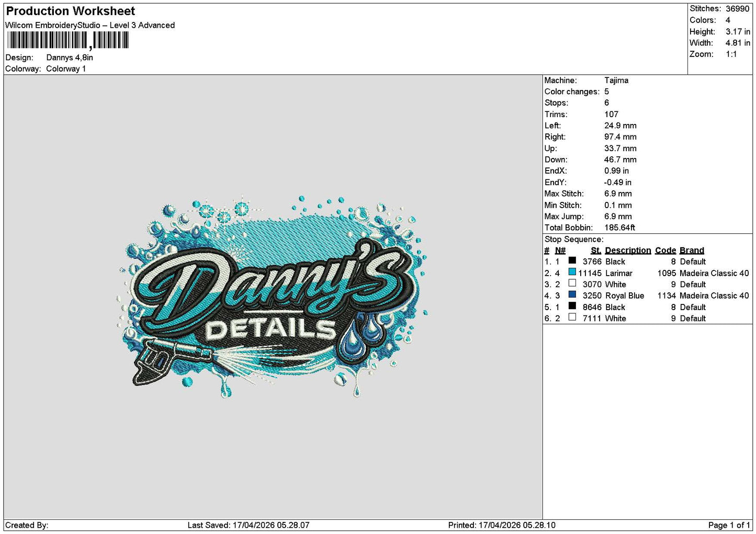756x534 pixels.
Task: Click the "Color changes:" label
Action: pos(572,92)
